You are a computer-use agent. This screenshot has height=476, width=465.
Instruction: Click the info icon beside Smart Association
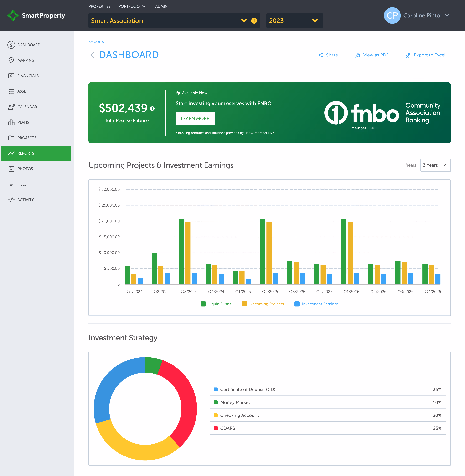coord(254,21)
